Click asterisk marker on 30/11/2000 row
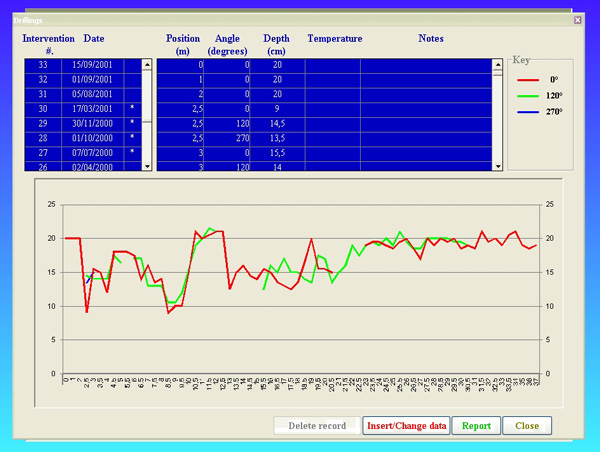 click(x=132, y=122)
